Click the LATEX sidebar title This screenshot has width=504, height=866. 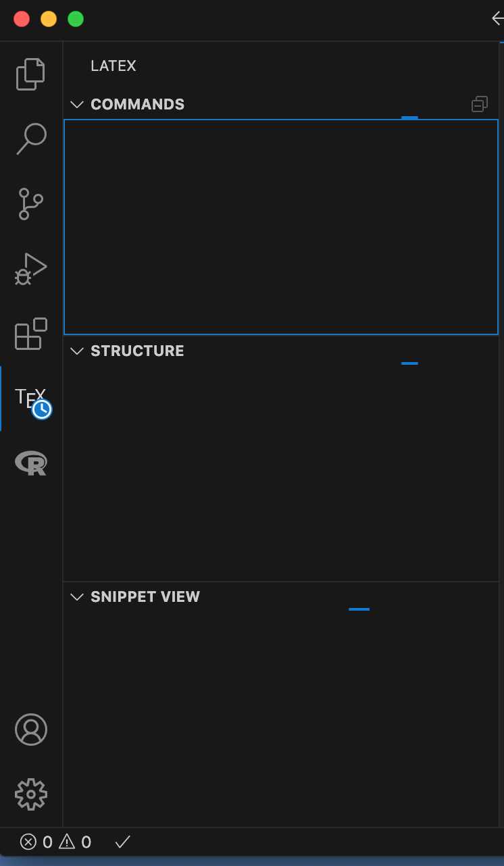click(x=113, y=66)
